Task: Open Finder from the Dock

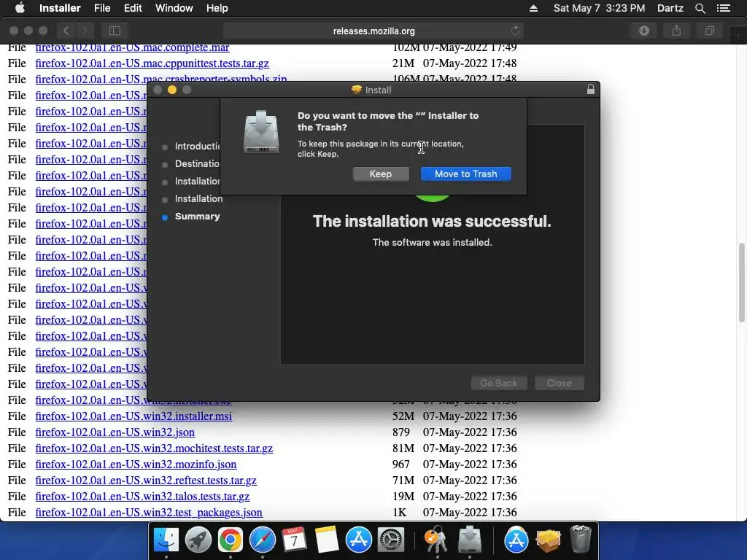Action: [x=166, y=540]
